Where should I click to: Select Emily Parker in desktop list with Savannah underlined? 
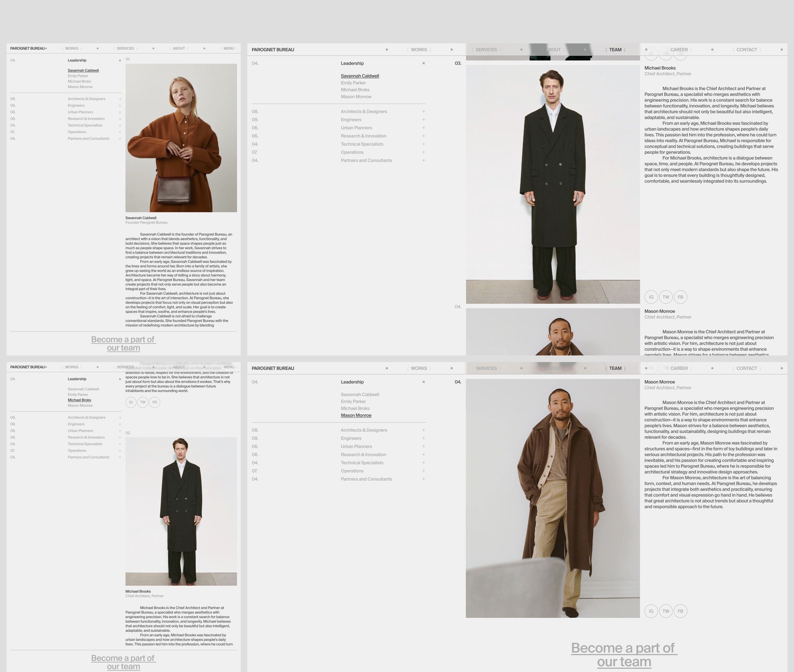353,83
